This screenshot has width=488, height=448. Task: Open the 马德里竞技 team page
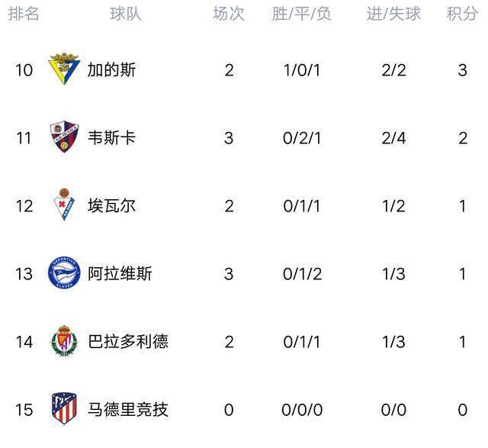click(x=128, y=410)
